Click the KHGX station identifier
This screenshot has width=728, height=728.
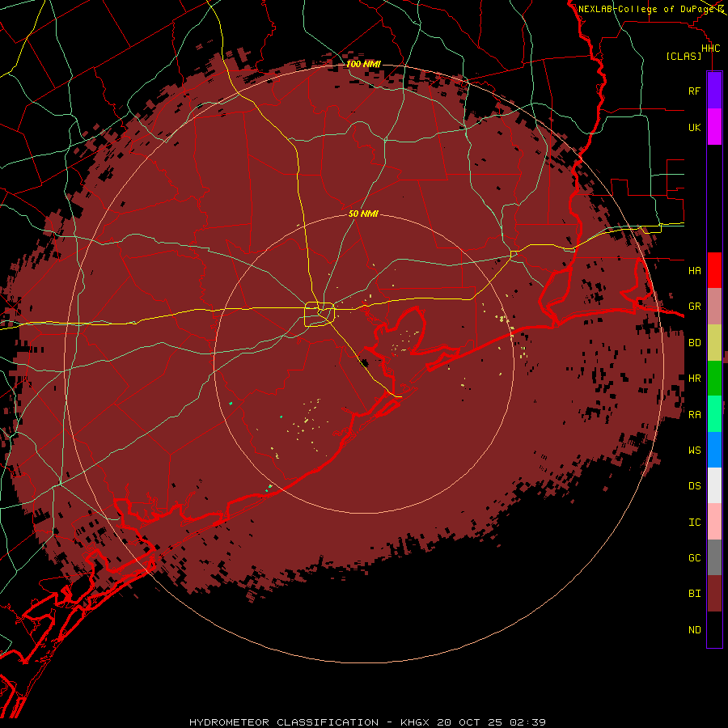click(416, 722)
